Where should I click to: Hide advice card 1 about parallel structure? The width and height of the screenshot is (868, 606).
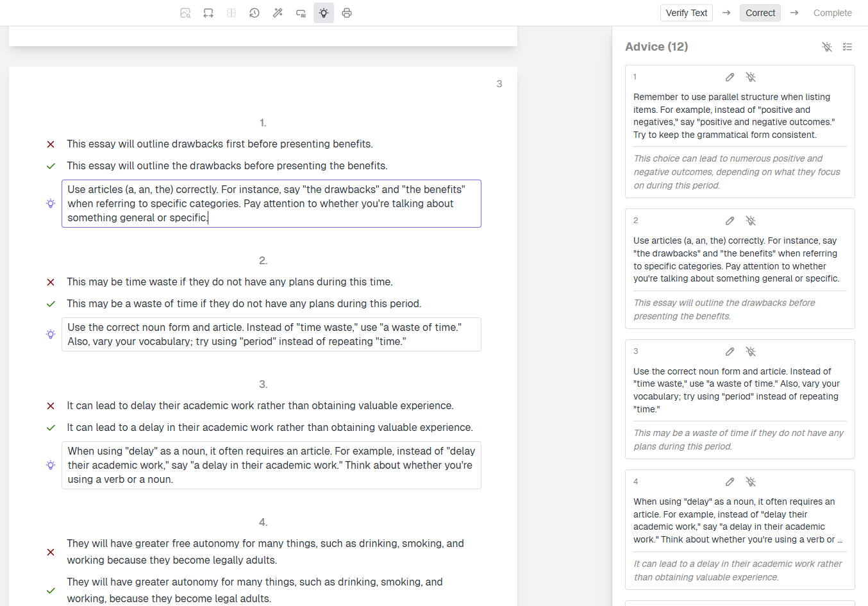pyautogui.click(x=751, y=76)
